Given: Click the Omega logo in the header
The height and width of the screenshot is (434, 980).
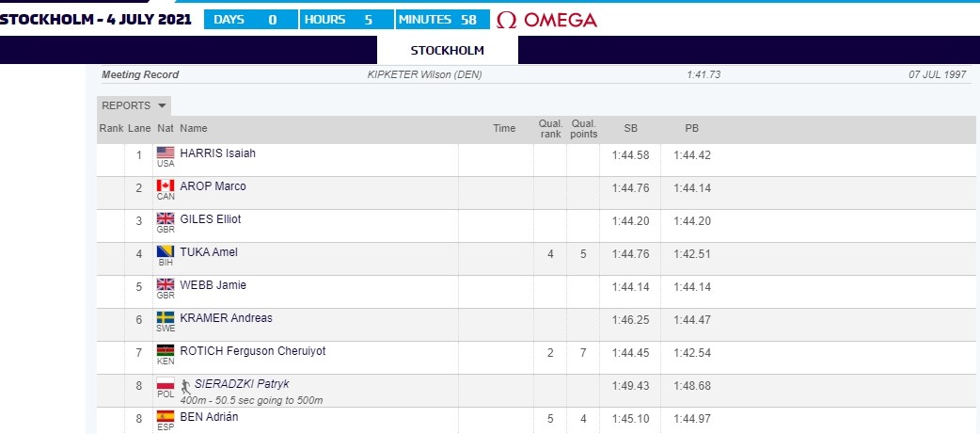Looking at the screenshot, I should point(546,20).
